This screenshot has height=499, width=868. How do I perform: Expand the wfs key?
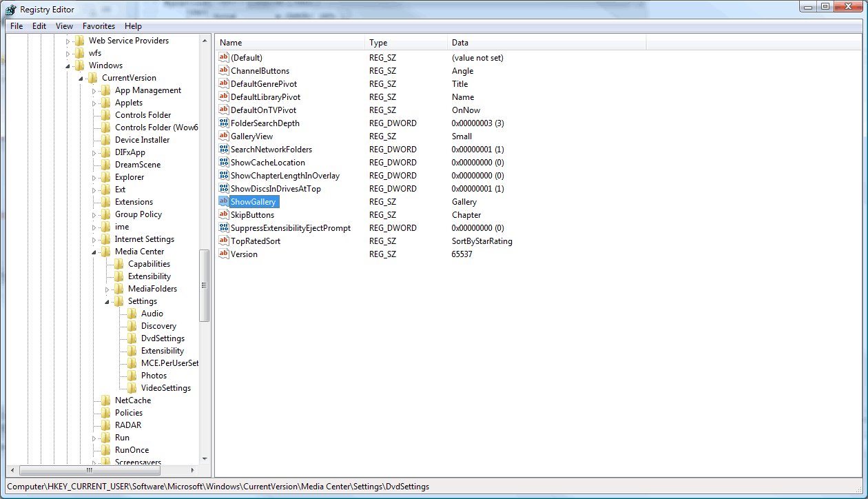[68, 53]
